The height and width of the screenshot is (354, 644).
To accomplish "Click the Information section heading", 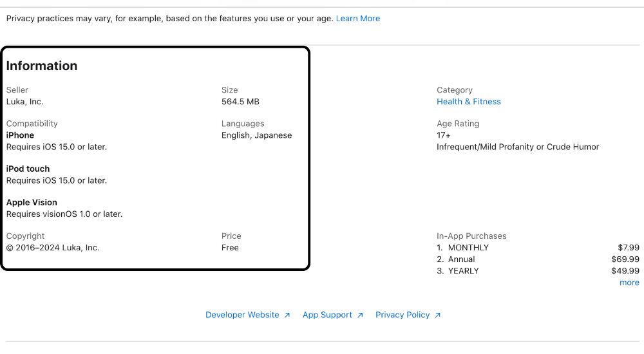I will (42, 66).
